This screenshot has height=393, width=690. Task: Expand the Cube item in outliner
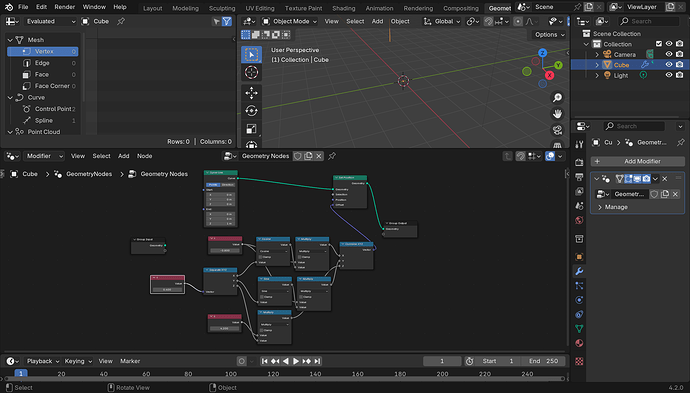(597, 65)
